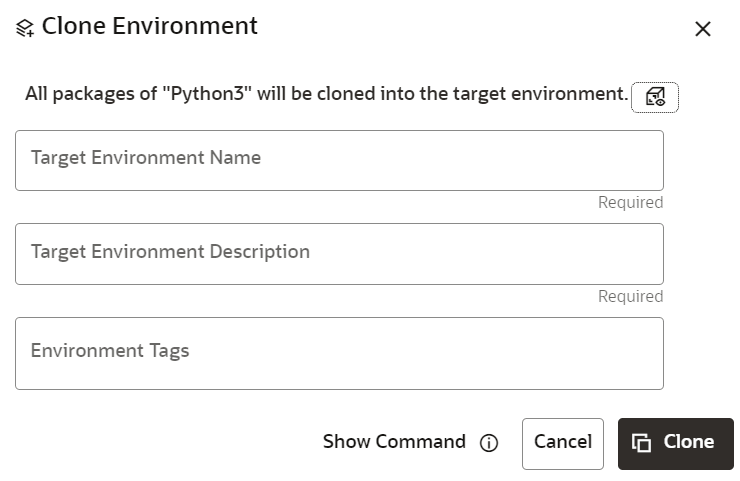Click the "Clone Environment" dialog title
The height and width of the screenshot is (481, 740).
pyautogui.click(x=150, y=27)
